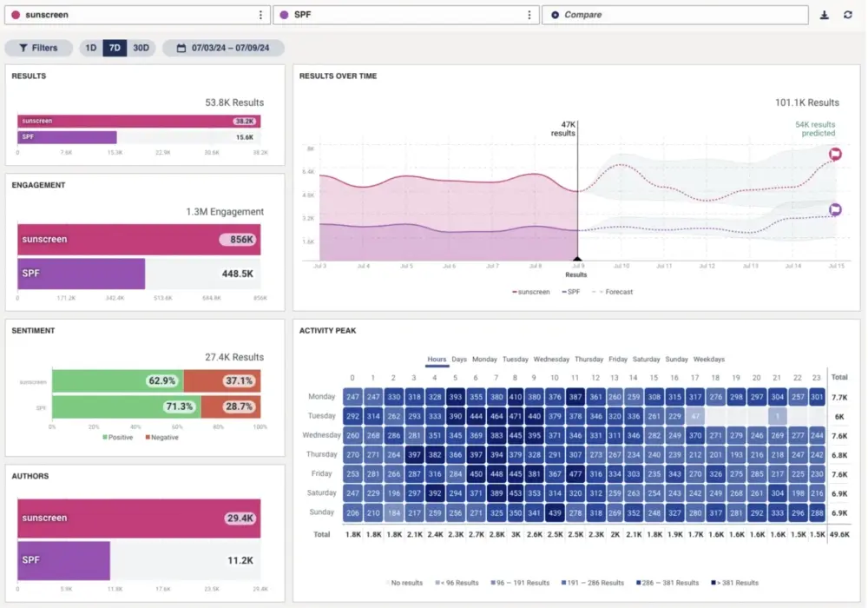Click the refresh data icon
Screen dimensions: 868x608
point(848,15)
